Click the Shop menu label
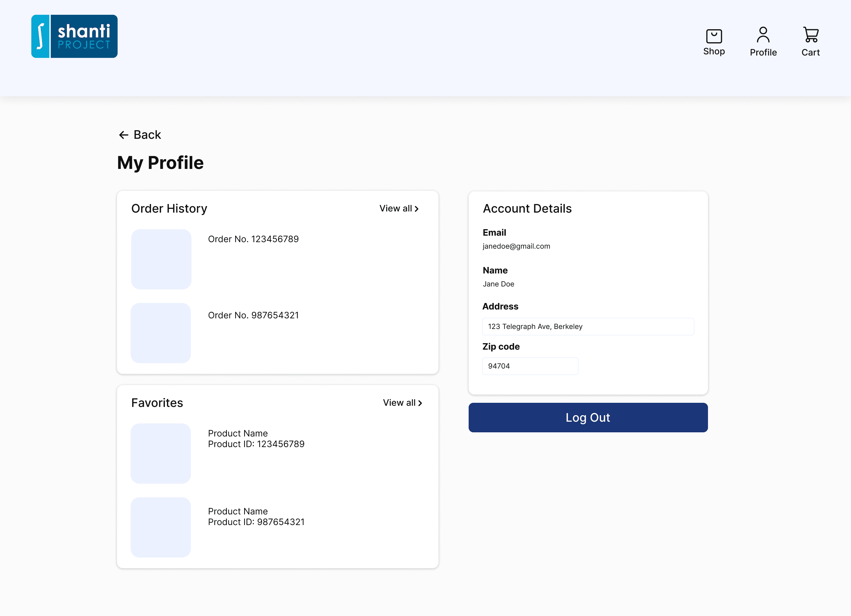This screenshot has height=616, width=851. pos(714,52)
